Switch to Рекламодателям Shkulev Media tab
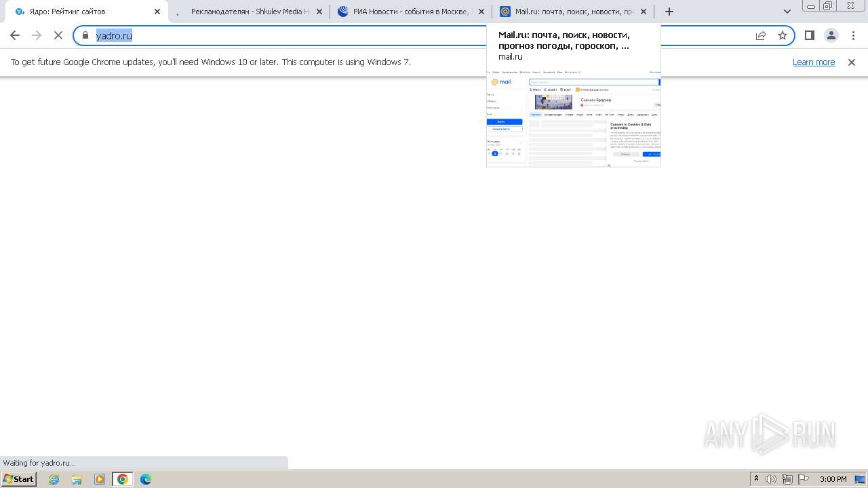Viewport: 868px width, 488px height. 248,12
